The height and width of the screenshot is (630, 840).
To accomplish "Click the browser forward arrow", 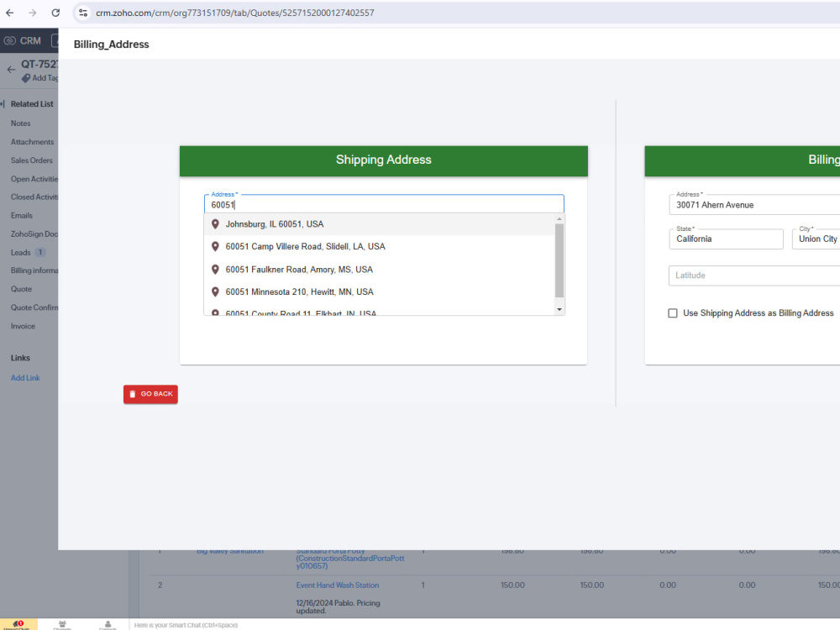I will 33,13.
